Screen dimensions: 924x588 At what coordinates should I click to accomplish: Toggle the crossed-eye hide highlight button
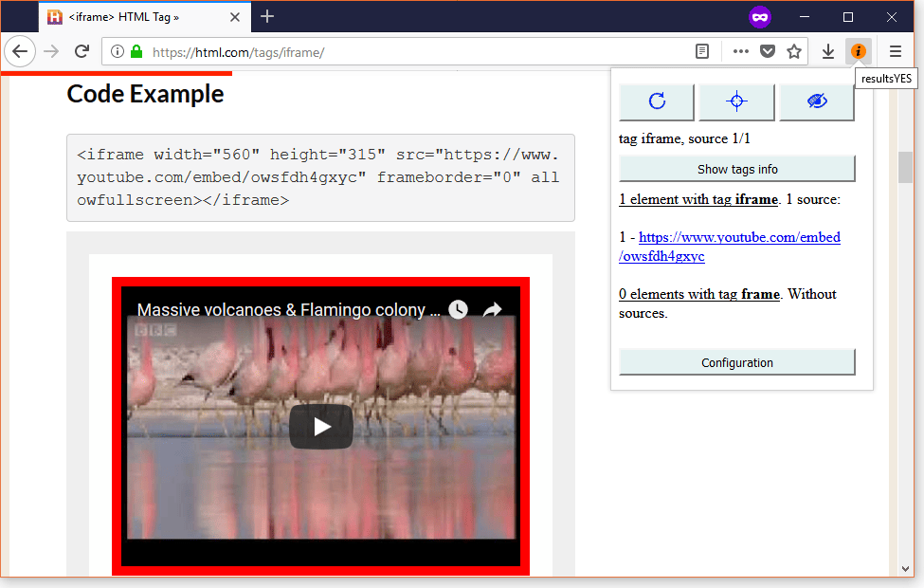[817, 101]
